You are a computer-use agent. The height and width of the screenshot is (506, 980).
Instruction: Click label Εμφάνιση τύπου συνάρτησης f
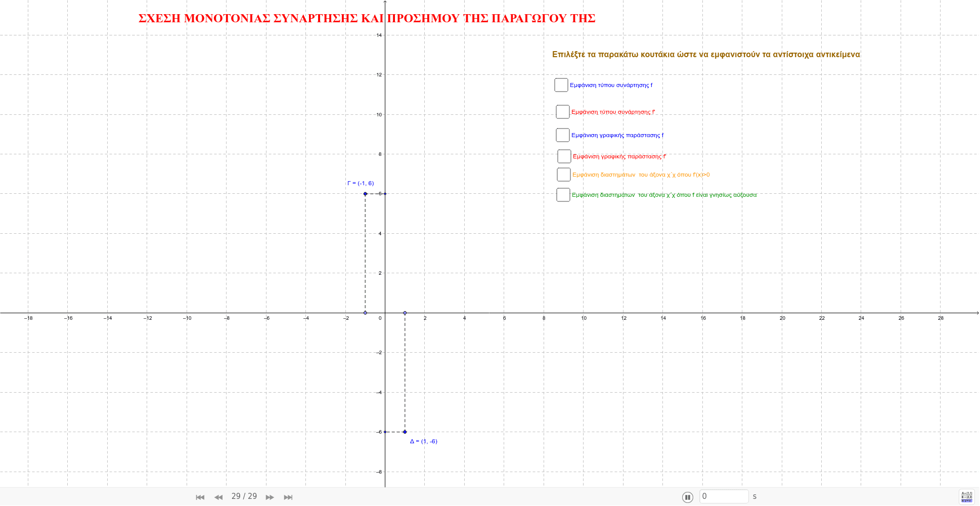(611, 85)
